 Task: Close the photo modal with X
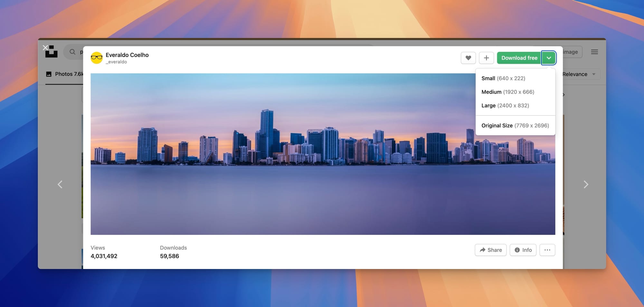(x=45, y=48)
